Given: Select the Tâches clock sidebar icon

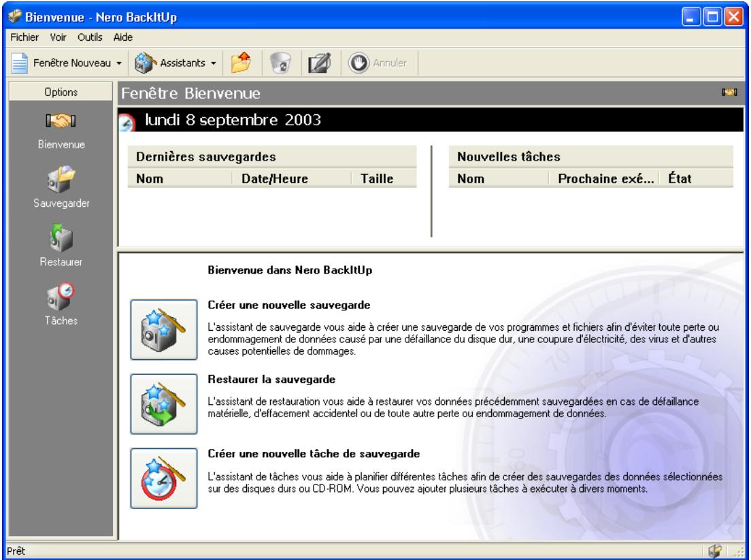Looking at the screenshot, I should [61, 297].
